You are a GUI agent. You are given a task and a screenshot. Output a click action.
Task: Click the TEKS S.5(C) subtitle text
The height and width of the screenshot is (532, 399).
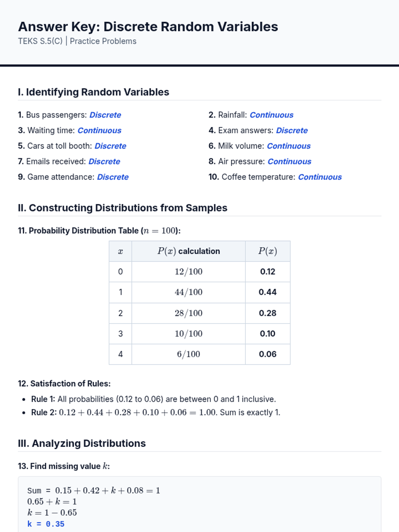tap(77, 41)
